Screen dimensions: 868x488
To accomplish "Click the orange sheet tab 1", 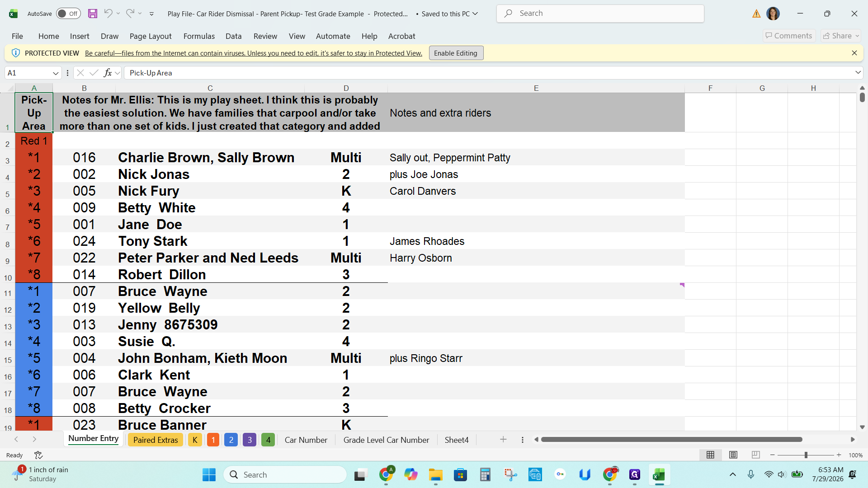I will (213, 440).
